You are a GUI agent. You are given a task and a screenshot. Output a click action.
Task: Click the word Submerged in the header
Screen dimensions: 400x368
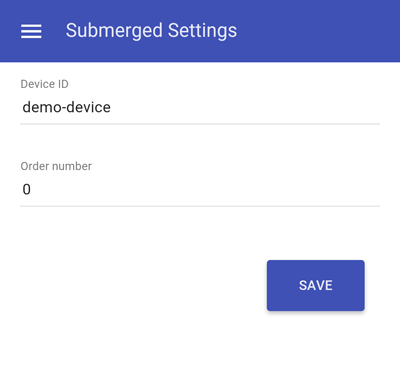[x=114, y=31]
